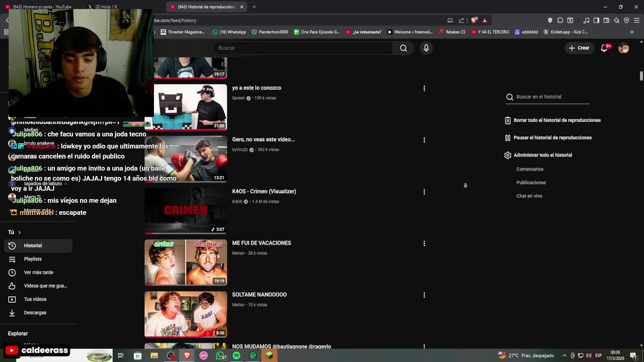This screenshot has width=644, height=362.
Task: Open WhatsApp from the taskbar
Action: pos(220,355)
